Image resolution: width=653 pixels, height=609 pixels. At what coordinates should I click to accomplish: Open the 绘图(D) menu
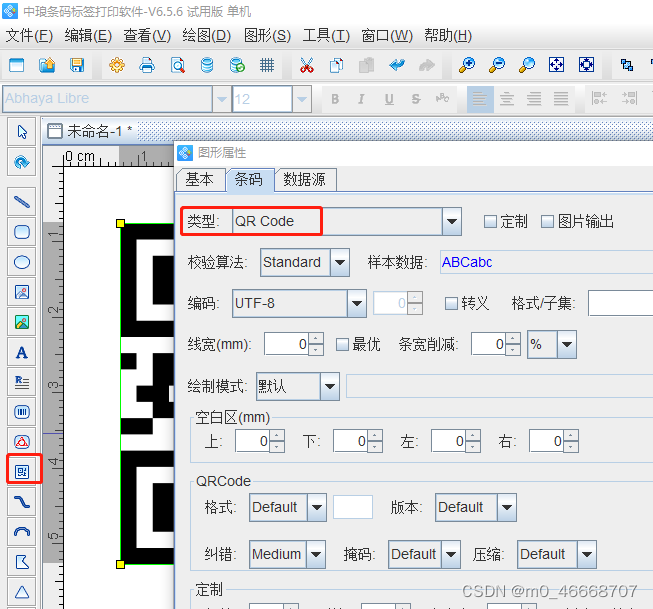point(207,36)
